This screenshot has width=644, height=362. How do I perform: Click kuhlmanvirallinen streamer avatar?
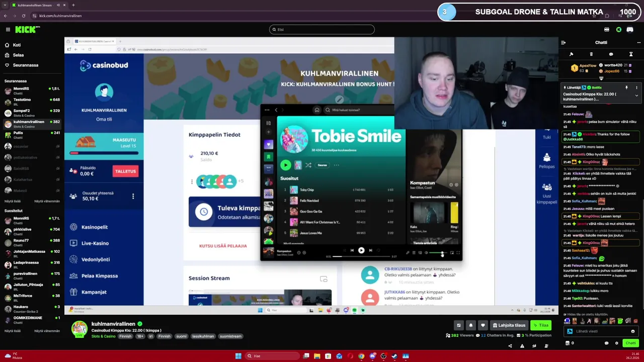pyautogui.click(x=79, y=329)
